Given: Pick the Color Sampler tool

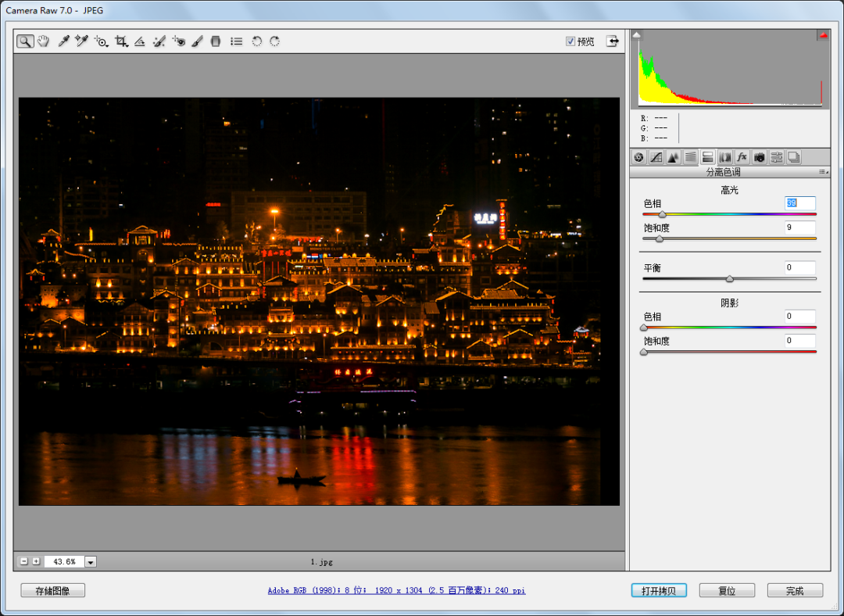Looking at the screenshot, I should click(81, 41).
